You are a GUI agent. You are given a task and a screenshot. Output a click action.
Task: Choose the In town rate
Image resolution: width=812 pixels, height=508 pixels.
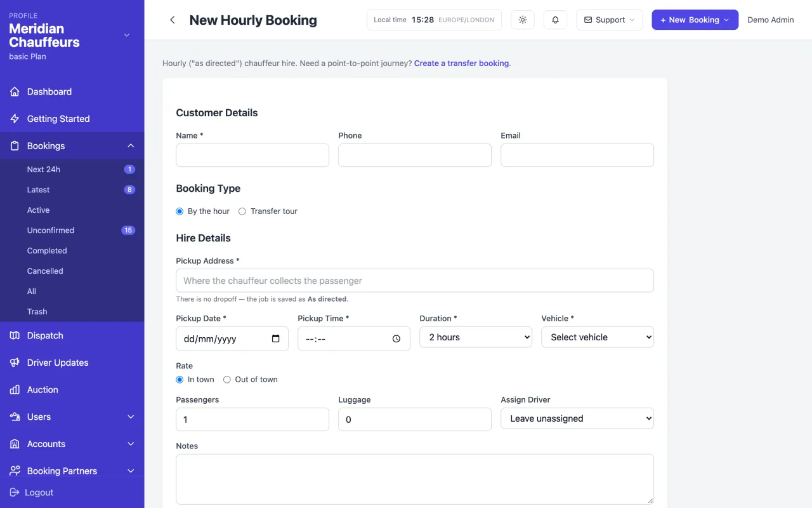tap(180, 380)
